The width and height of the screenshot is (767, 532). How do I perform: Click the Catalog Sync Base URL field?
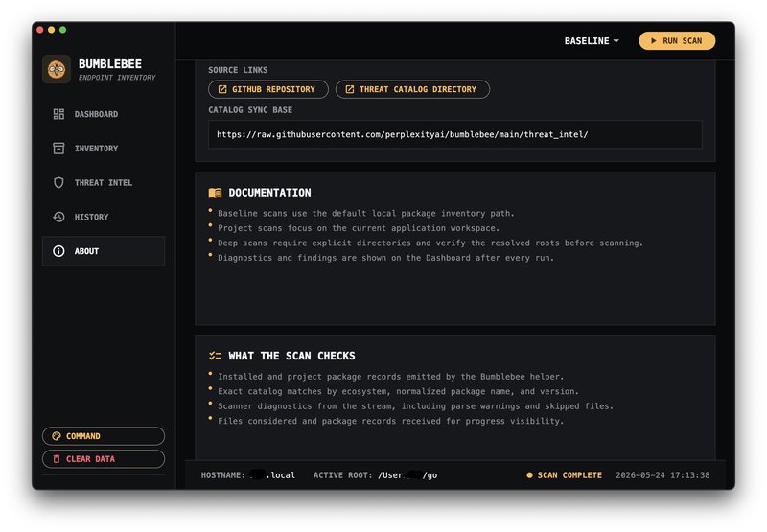(x=454, y=134)
